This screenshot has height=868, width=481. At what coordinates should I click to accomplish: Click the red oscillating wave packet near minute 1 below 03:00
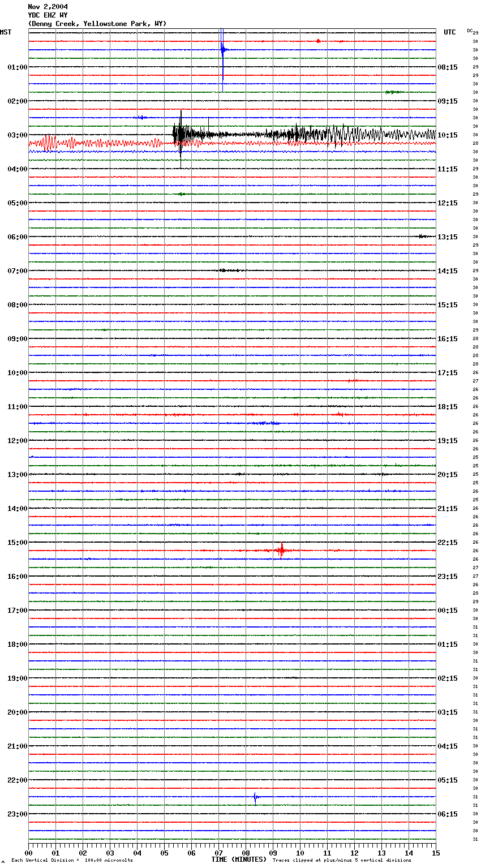click(x=49, y=143)
